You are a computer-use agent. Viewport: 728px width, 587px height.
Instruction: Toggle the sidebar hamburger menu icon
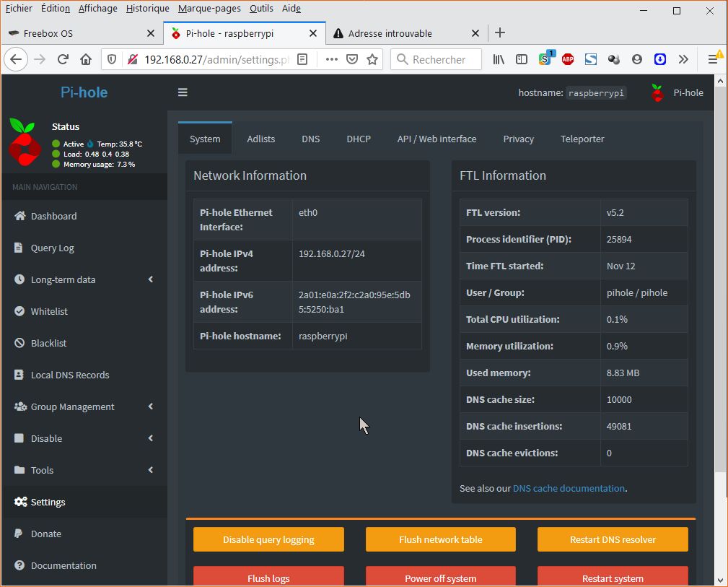click(x=183, y=92)
